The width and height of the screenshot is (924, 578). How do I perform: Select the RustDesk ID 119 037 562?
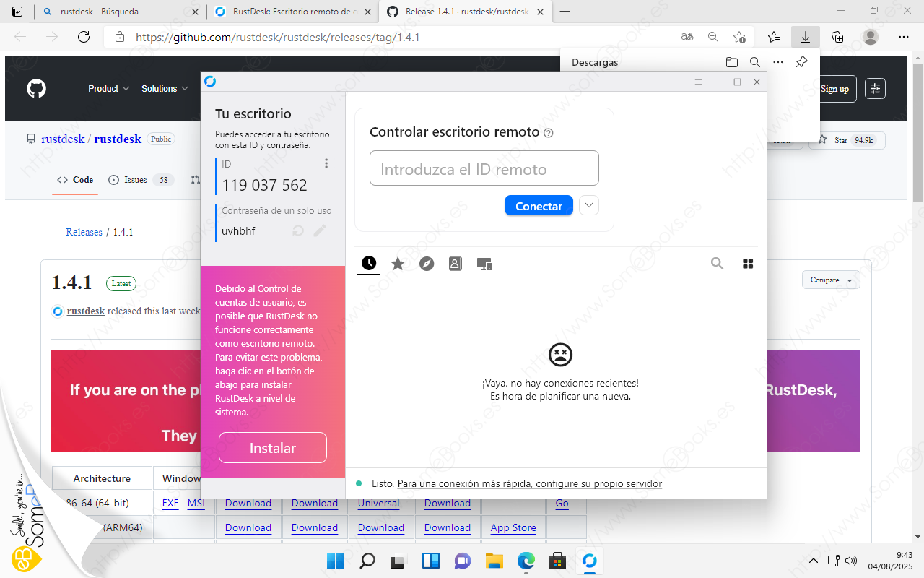click(x=264, y=185)
